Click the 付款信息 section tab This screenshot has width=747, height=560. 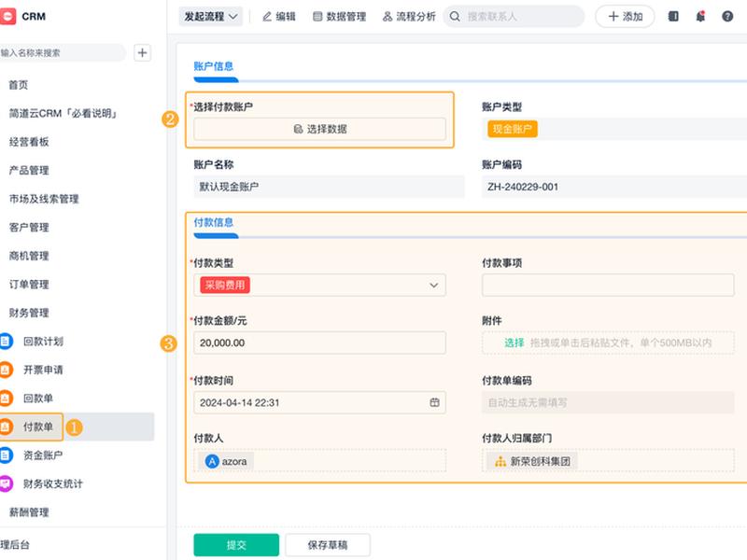(x=214, y=222)
